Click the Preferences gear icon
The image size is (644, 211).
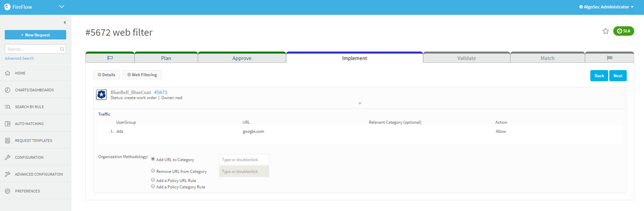coord(8,191)
